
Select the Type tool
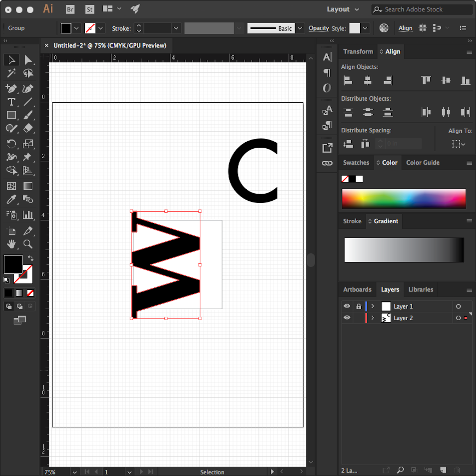coord(11,102)
